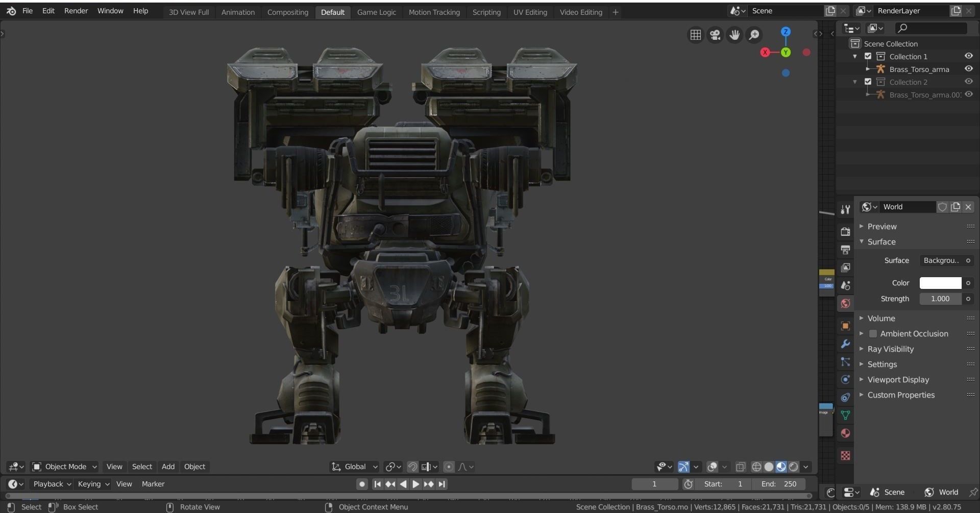Open the Global transform orientation dropdown
This screenshot has height=513, width=980.
coord(354,467)
